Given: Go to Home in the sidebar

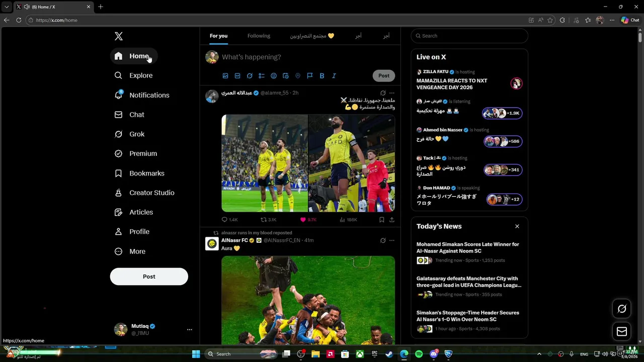Looking at the screenshot, I should tap(133, 56).
